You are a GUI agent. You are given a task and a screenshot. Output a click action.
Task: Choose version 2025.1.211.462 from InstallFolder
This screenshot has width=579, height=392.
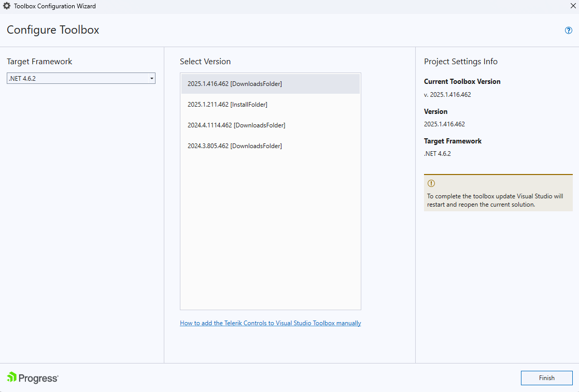[228, 104]
